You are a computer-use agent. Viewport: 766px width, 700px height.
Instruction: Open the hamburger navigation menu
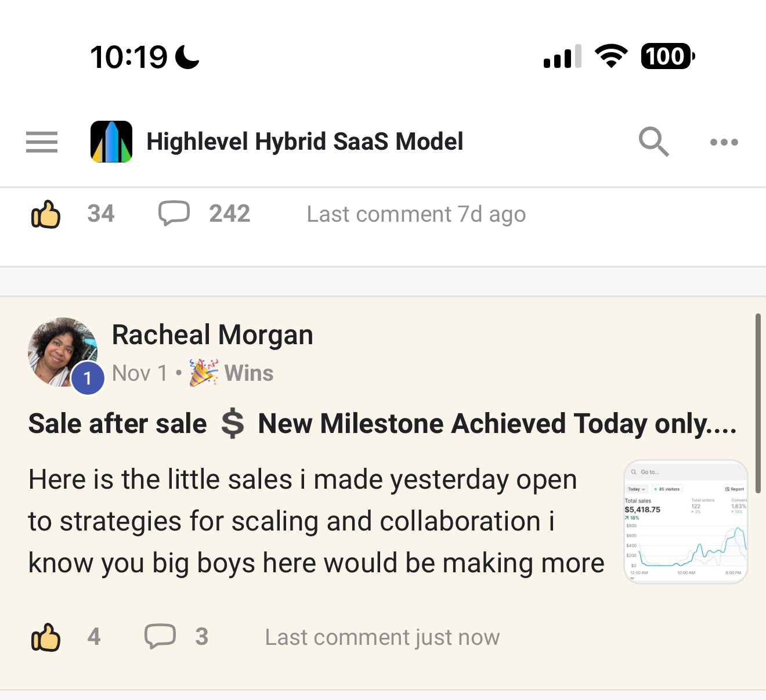42,142
